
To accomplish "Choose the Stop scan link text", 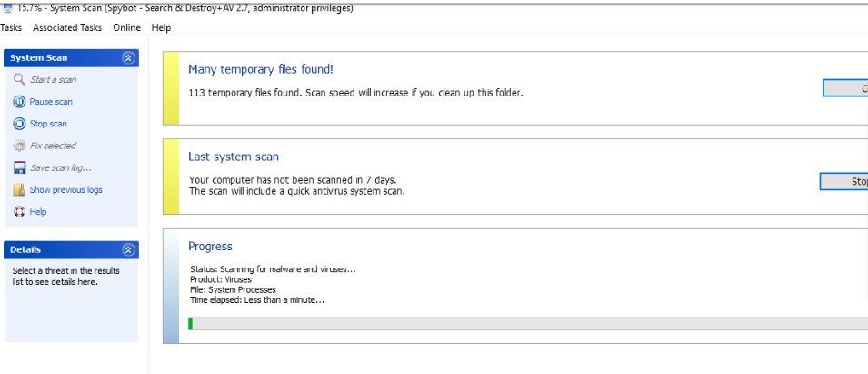I will (48, 124).
